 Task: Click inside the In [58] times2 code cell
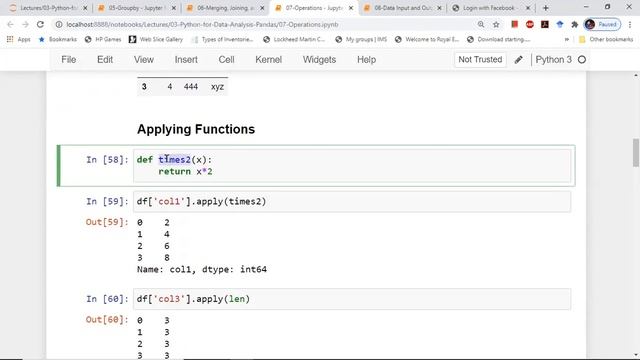(x=352, y=165)
